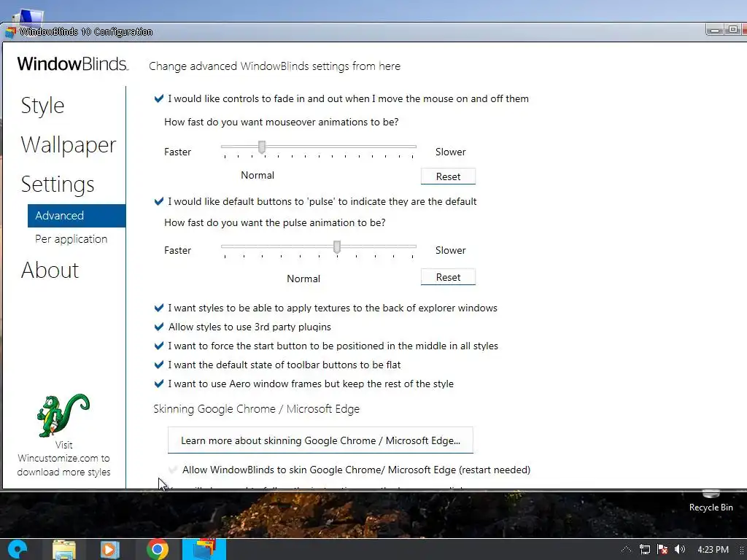Visit Wincustomize.com to download more styles
This screenshot has width=747, height=560.
63,459
